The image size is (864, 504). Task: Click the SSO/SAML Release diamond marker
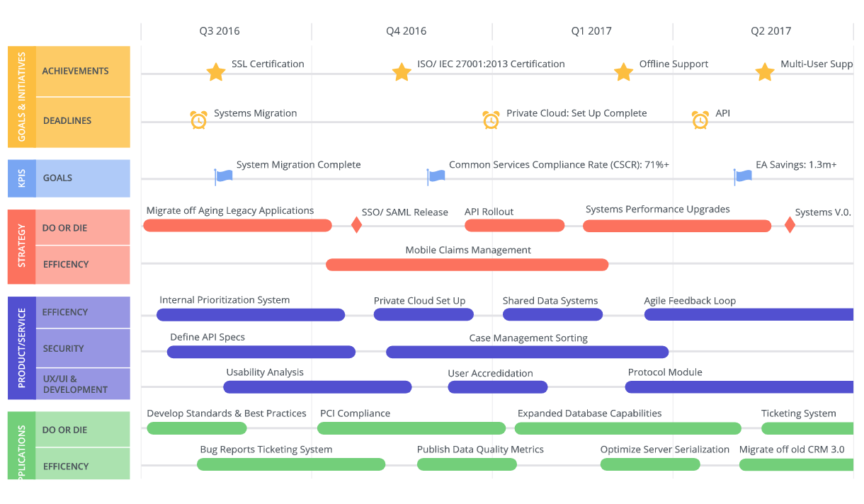click(357, 225)
